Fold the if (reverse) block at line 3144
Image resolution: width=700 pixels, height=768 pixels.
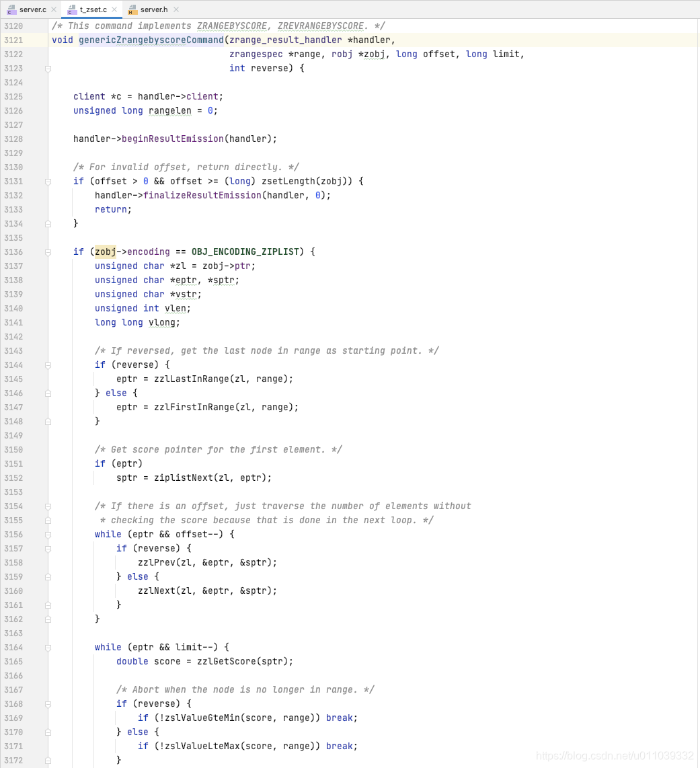48,365
